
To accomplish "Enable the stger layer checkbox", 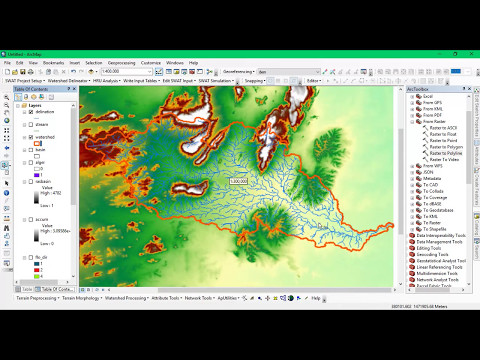I will click(x=31, y=163).
